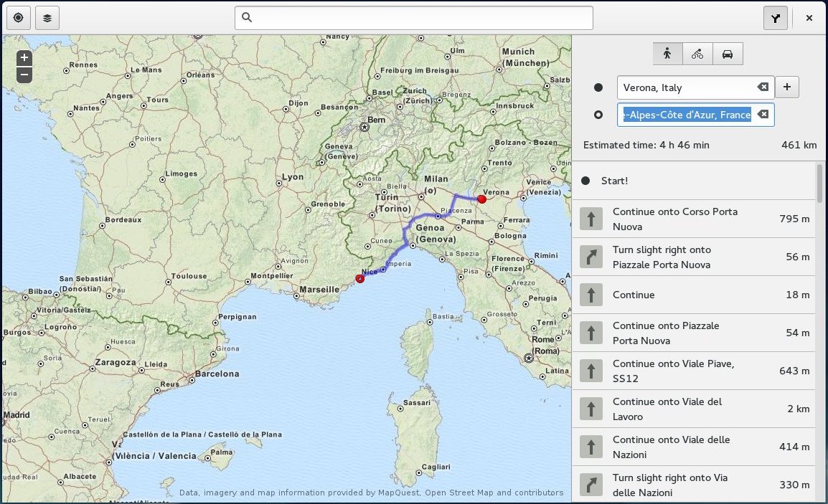The height and width of the screenshot is (504, 828).
Task: Click the Bern capital marker icon
Action: [x=364, y=127]
